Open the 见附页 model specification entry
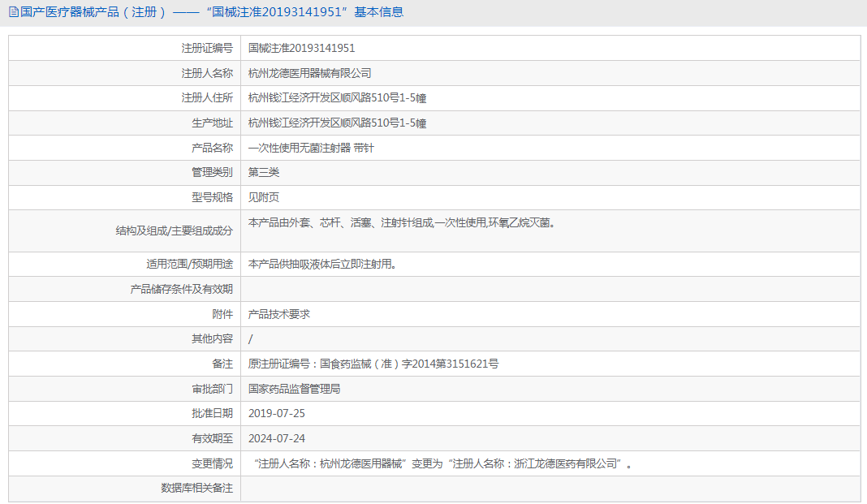This screenshot has height=504, width=867. click(x=264, y=197)
